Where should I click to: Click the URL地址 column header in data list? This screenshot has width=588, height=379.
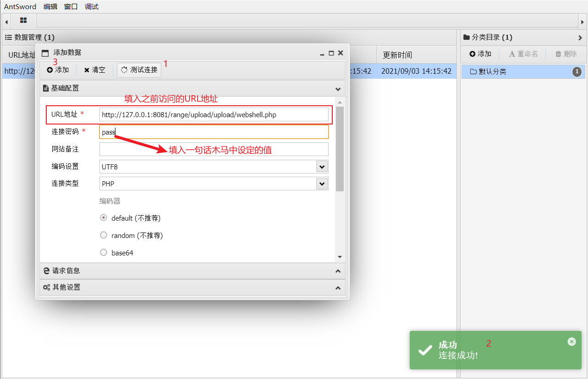click(21, 55)
